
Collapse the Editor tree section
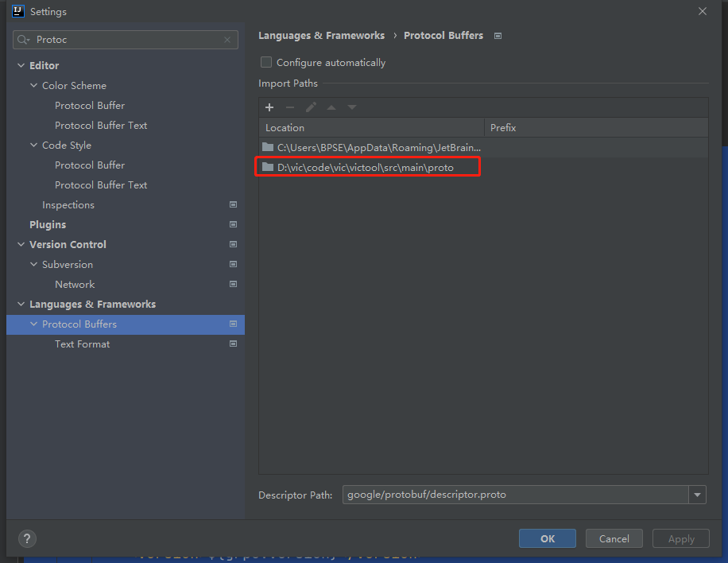click(x=21, y=65)
